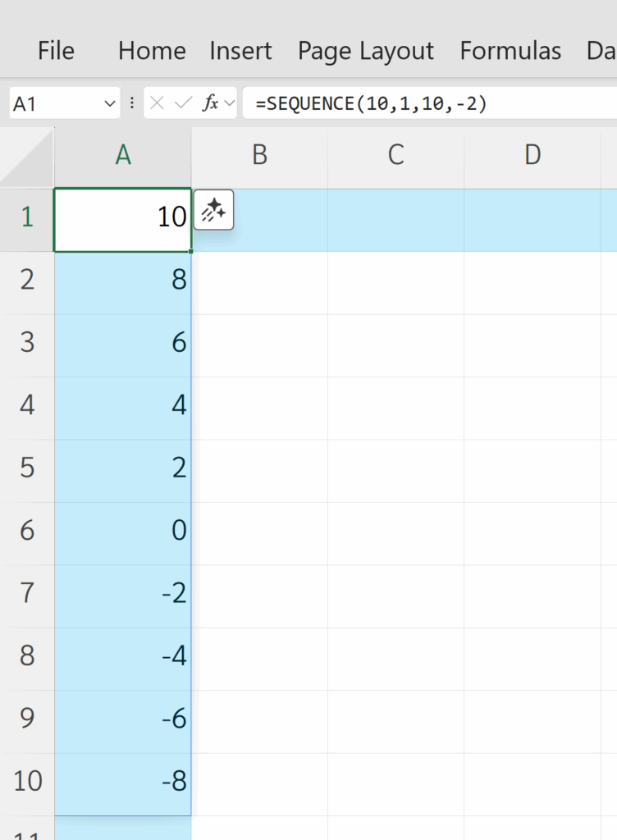Click the Cancel X icon in formula bar
Screen dimensions: 617x840
[158, 103]
